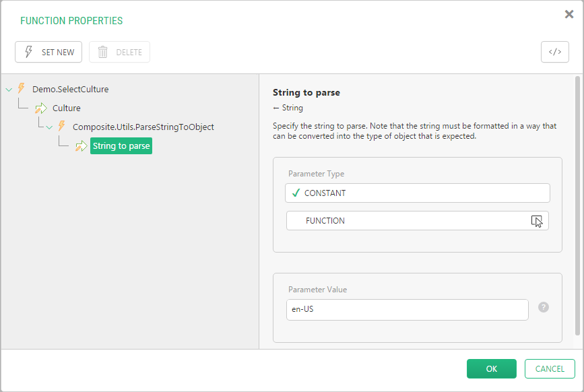This screenshot has height=392, width=584.
Task: Click the lightning bolt icon beside Demo.SelectCulture
Action: click(x=22, y=89)
